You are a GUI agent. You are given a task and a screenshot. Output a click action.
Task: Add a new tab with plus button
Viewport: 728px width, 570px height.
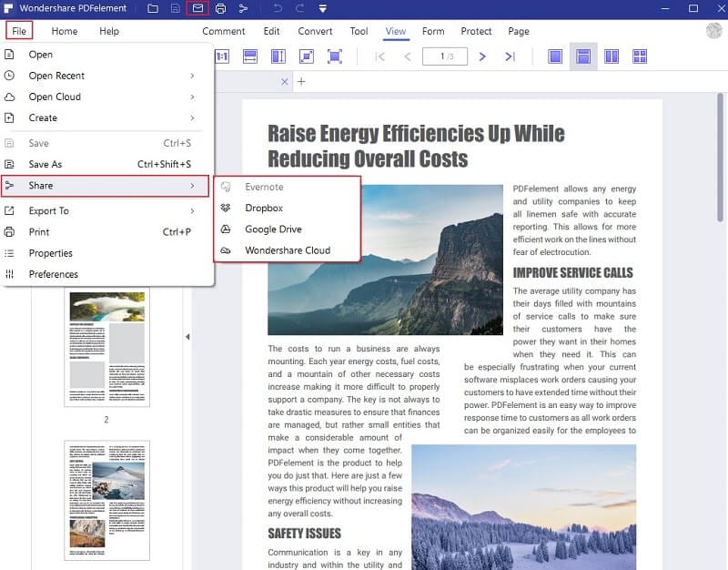(301, 82)
